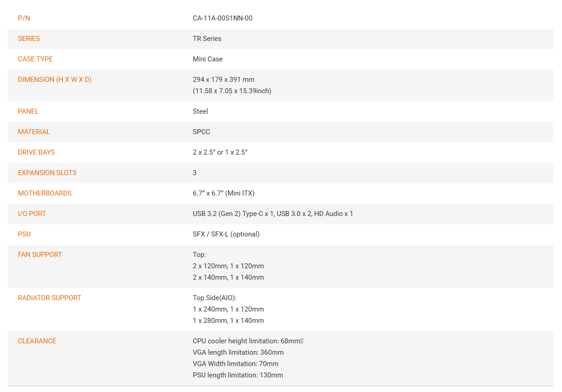Click the SPCC material value
562x392 pixels.
201,132
